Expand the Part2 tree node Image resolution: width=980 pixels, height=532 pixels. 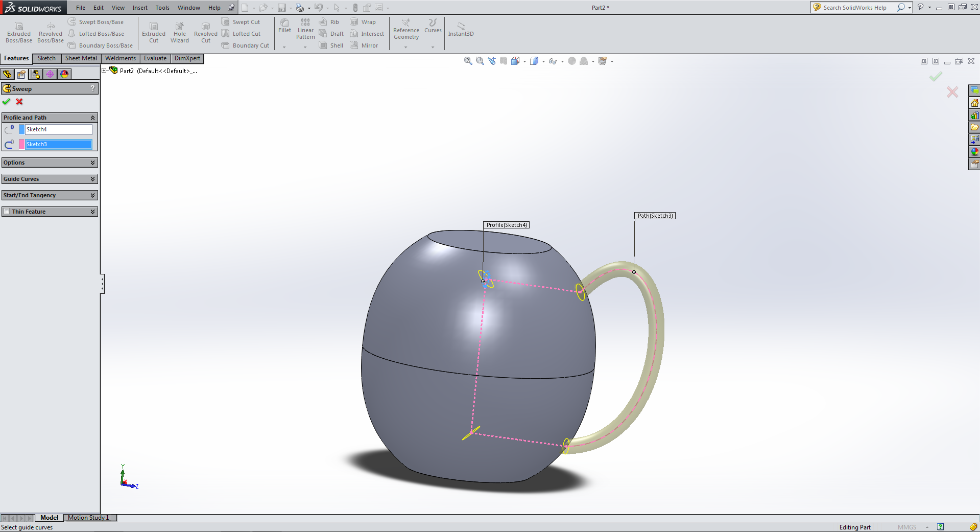[x=104, y=71]
